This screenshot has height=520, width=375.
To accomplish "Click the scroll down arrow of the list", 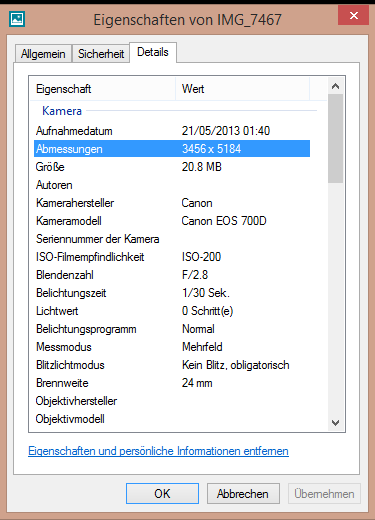I will click(335, 423).
